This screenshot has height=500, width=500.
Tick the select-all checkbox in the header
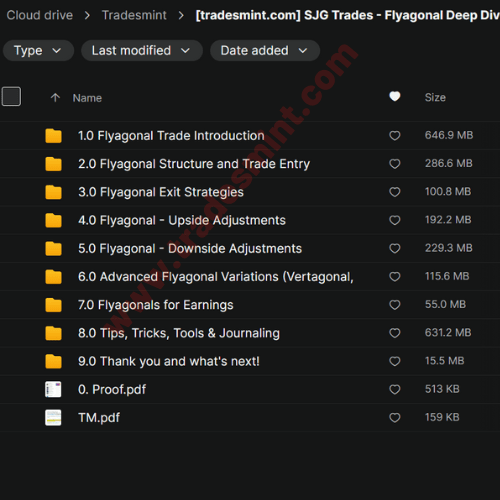click(11, 97)
